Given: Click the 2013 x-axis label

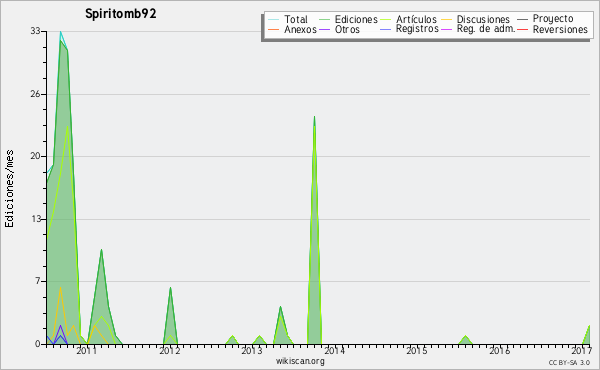Looking at the screenshot, I should pos(252,350).
